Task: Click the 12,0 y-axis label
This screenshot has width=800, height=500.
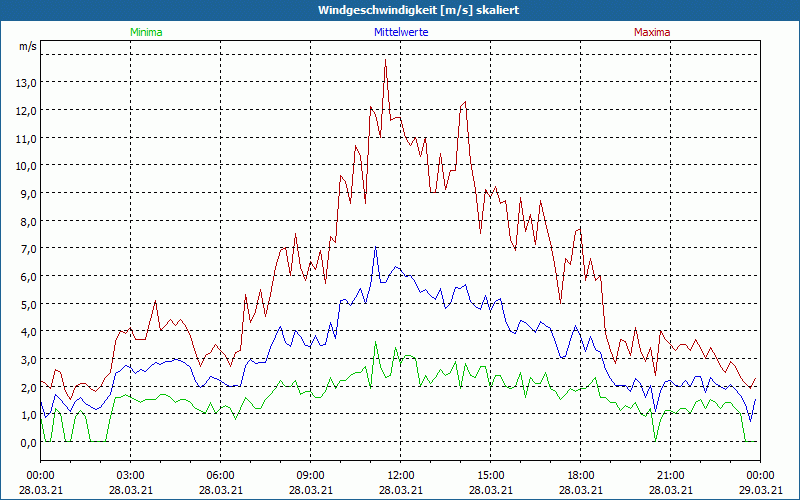Action: point(26,111)
